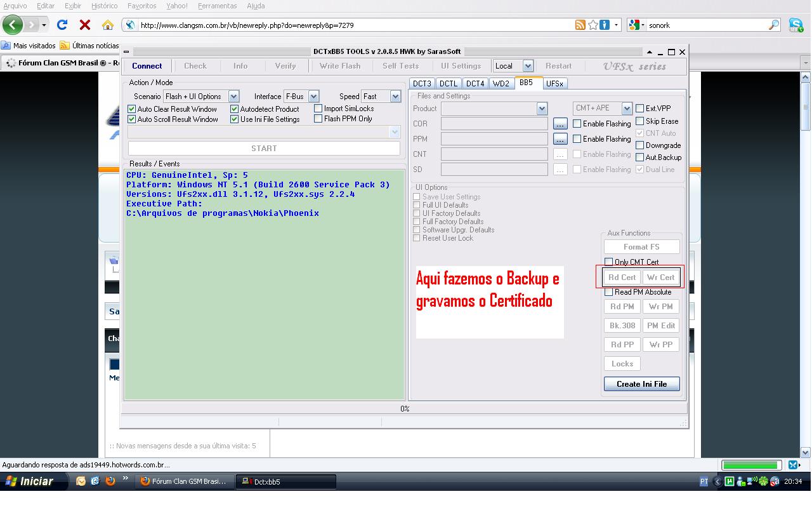812x508 pixels.
Task: Click the Google search engine selector icon
Action: click(636, 25)
